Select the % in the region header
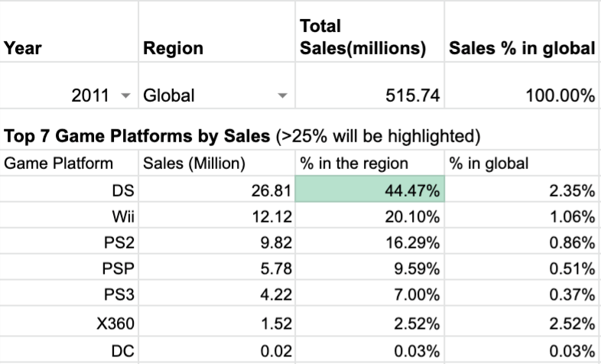 (x=354, y=163)
